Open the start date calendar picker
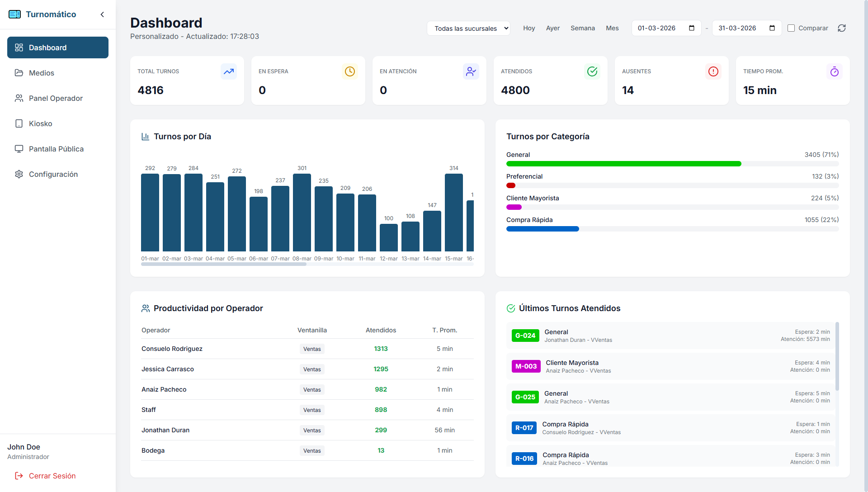The image size is (868, 492). [x=692, y=28]
